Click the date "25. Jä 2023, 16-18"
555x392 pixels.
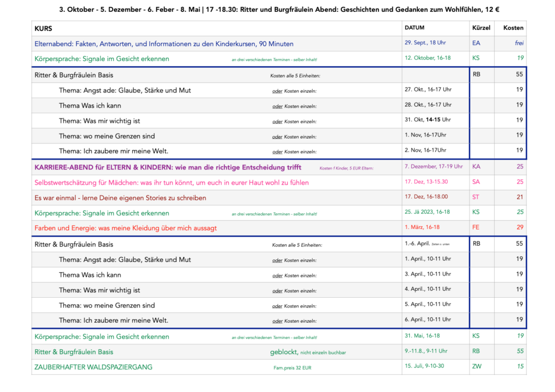[427, 212]
